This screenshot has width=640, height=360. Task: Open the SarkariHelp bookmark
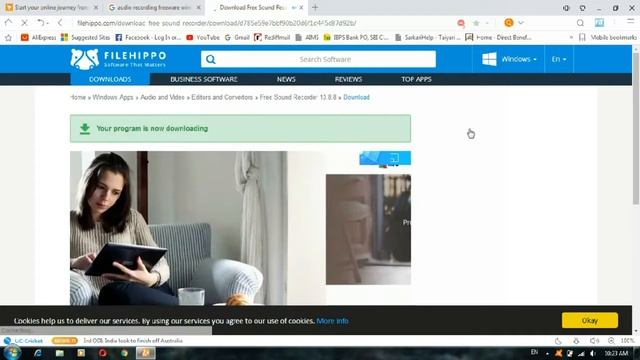click(x=428, y=38)
